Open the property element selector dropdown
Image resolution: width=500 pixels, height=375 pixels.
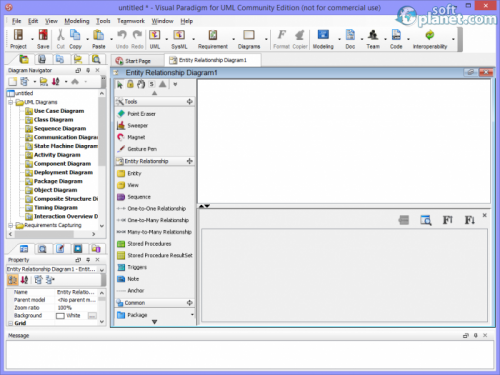[102, 269]
